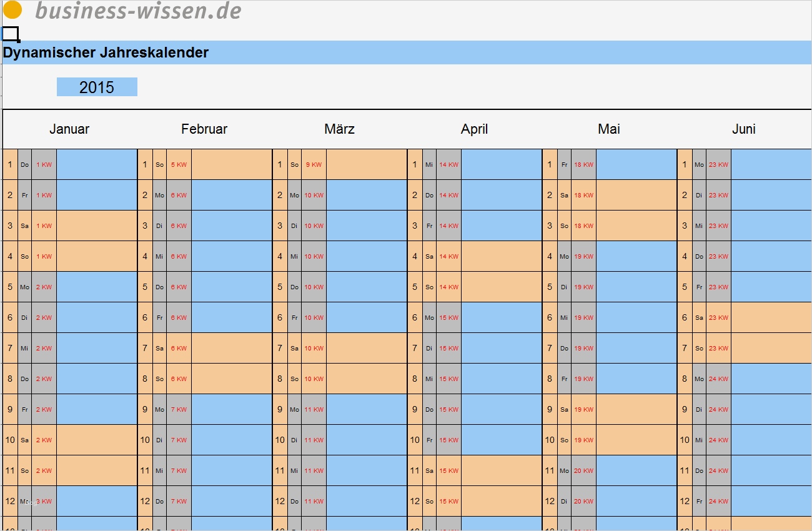Click the business-wissen.de header text
This screenshot has height=531, width=812.
138,10
